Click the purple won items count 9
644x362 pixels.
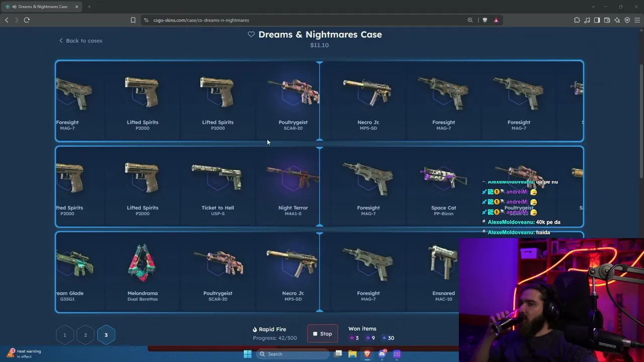click(x=370, y=338)
